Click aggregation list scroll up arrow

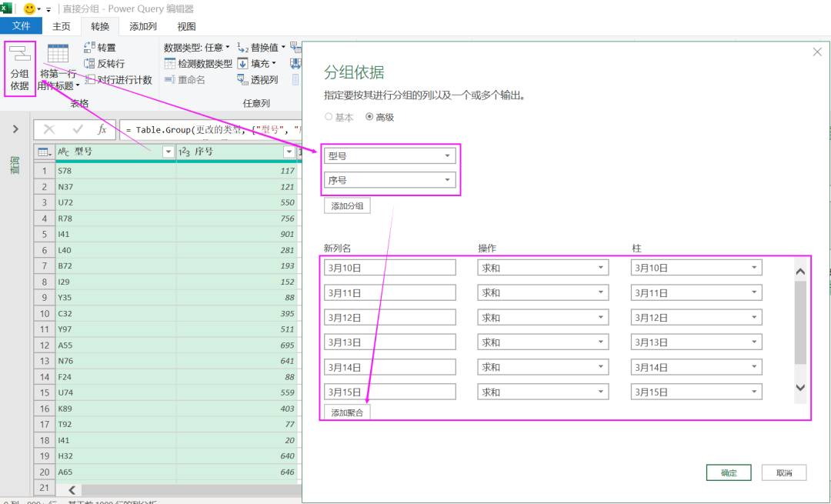[x=800, y=272]
